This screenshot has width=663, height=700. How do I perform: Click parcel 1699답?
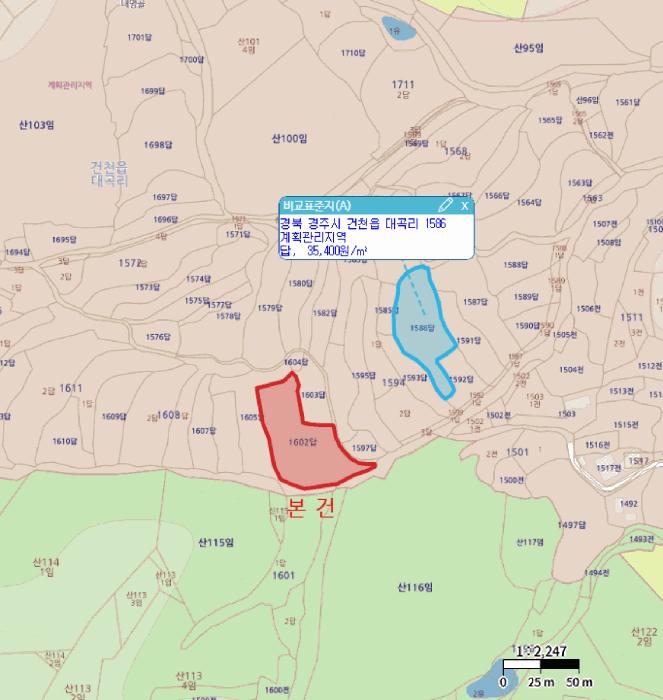(x=153, y=91)
